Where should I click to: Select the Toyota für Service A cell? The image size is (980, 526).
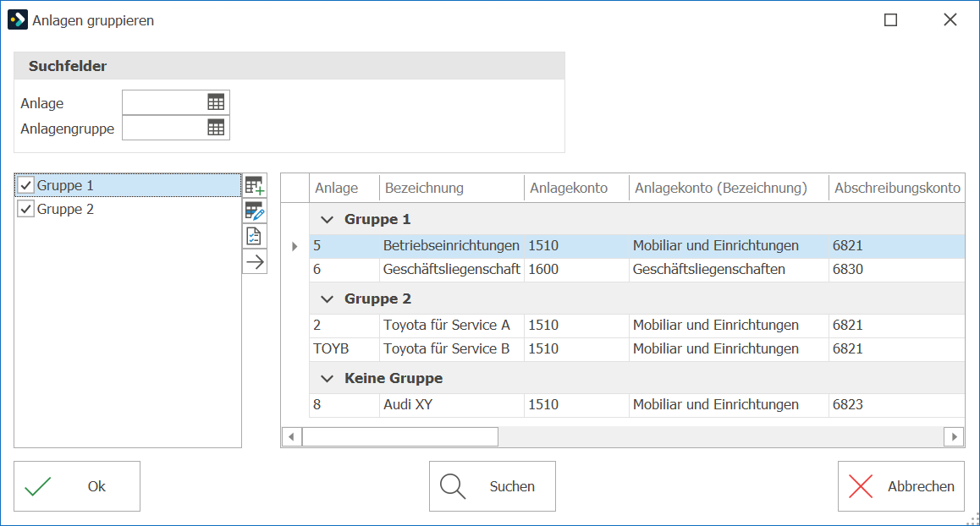pyautogui.click(x=451, y=326)
